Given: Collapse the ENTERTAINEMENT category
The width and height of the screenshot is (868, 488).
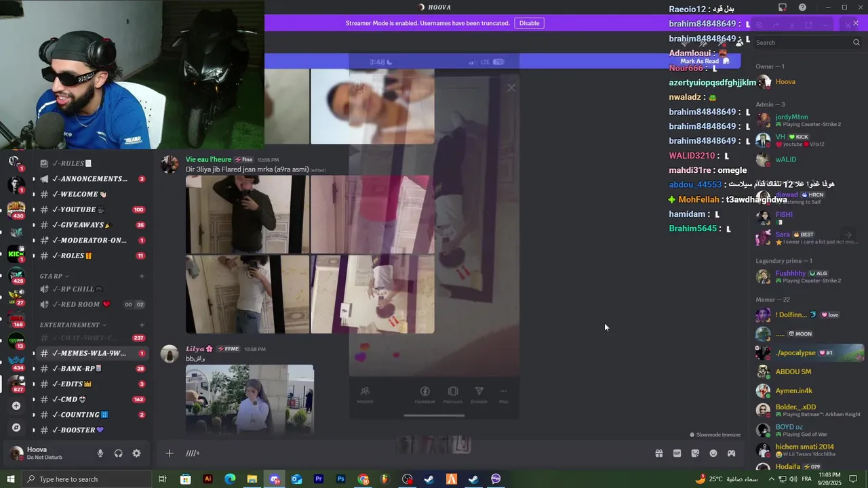Looking at the screenshot, I should pos(73,325).
